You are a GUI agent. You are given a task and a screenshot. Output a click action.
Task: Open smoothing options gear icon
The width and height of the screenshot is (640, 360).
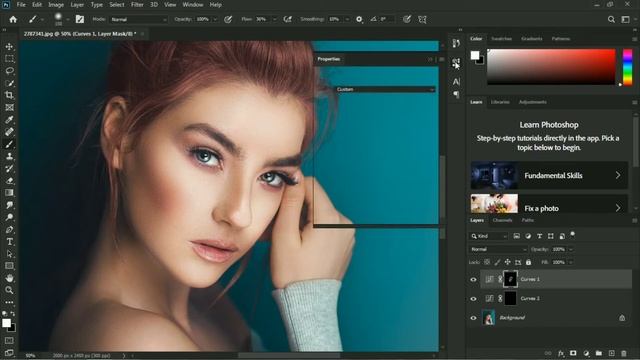click(359, 19)
